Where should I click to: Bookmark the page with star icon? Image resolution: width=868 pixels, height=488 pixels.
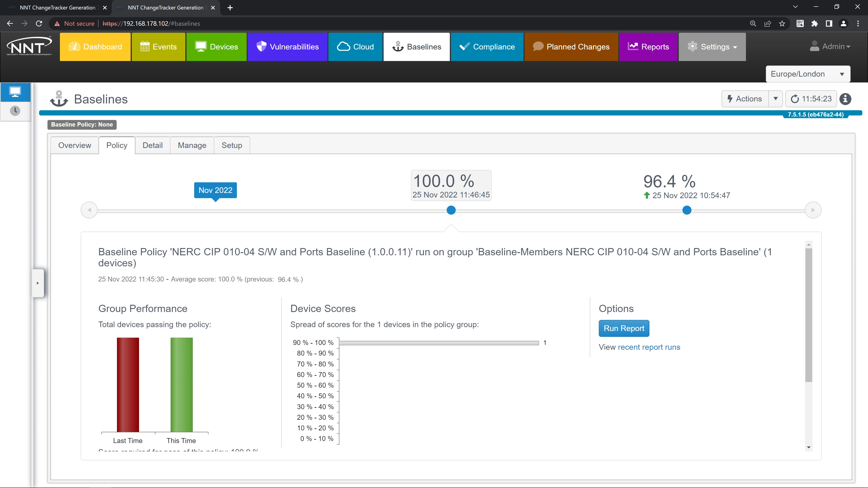click(x=782, y=23)
